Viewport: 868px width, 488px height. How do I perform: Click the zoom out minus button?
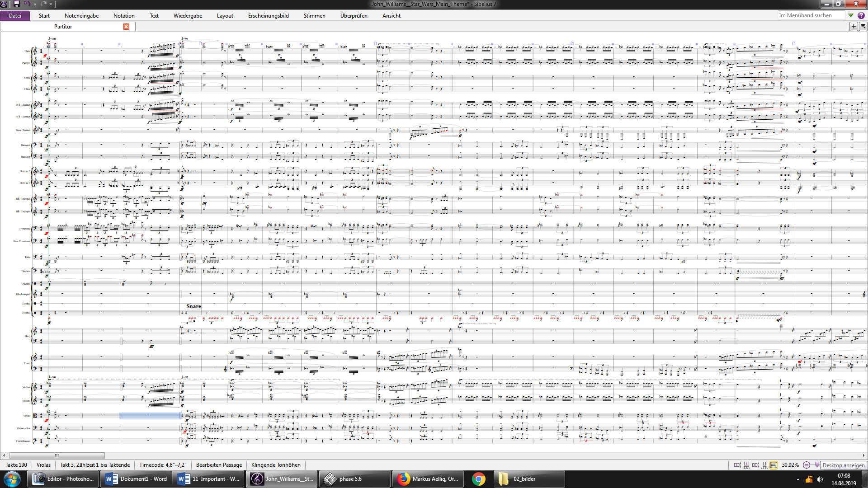coord(807,465)
